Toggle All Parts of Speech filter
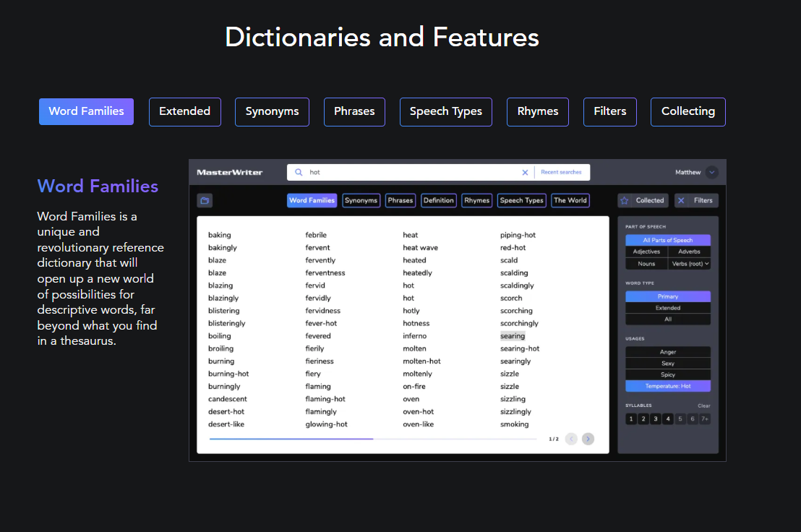 point(668,240)
